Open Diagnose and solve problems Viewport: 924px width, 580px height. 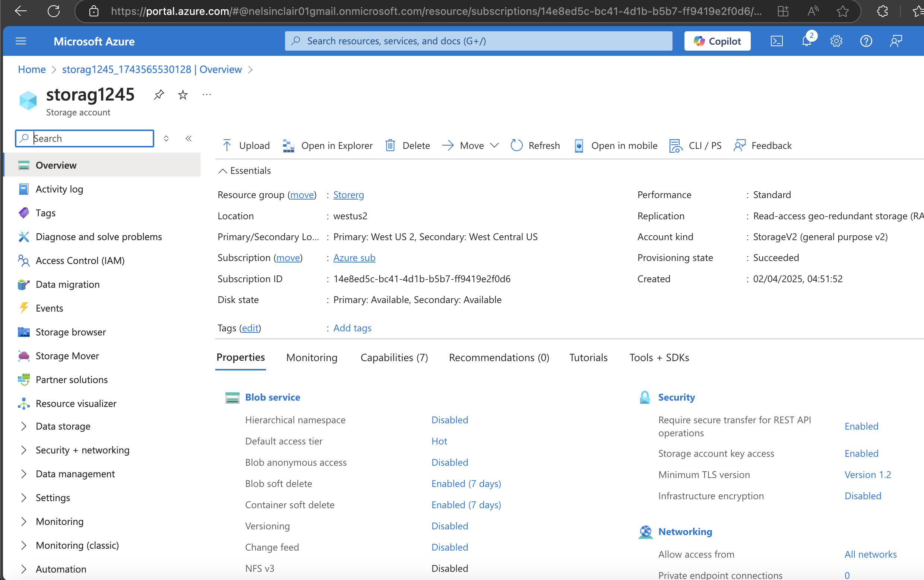(x=99, y=236)
